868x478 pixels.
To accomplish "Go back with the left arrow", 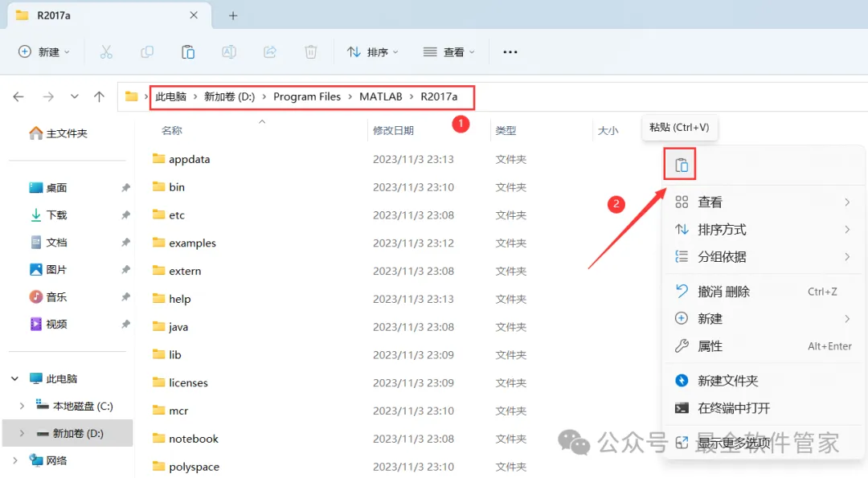I will pos(18,97).
